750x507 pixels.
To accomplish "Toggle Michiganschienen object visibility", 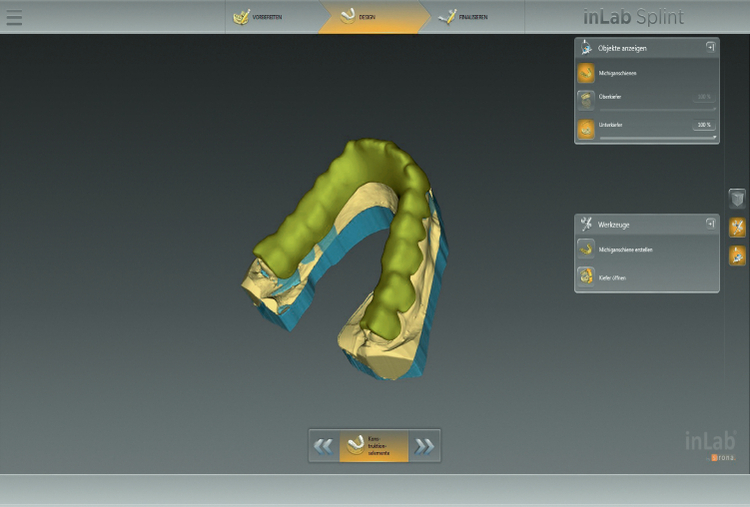I will point(585,73).
